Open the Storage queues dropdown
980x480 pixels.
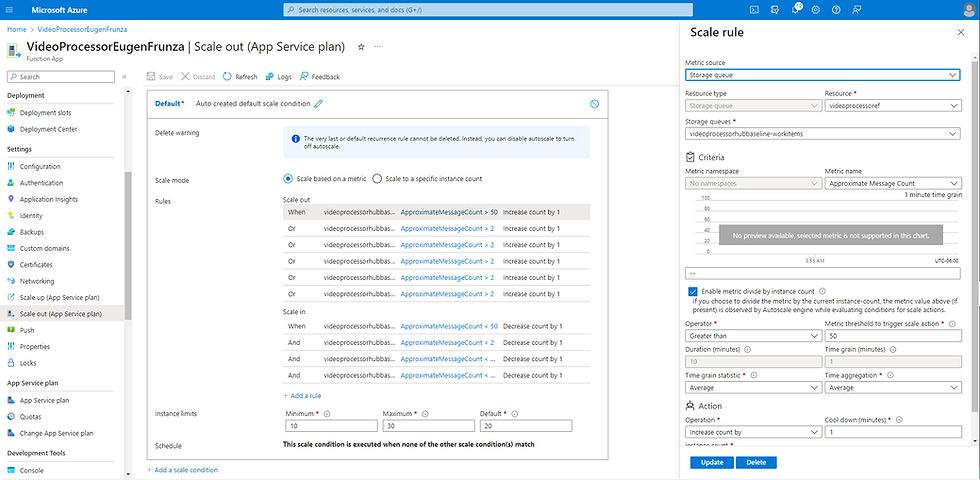pyautogui.click(x=822, y=133)
